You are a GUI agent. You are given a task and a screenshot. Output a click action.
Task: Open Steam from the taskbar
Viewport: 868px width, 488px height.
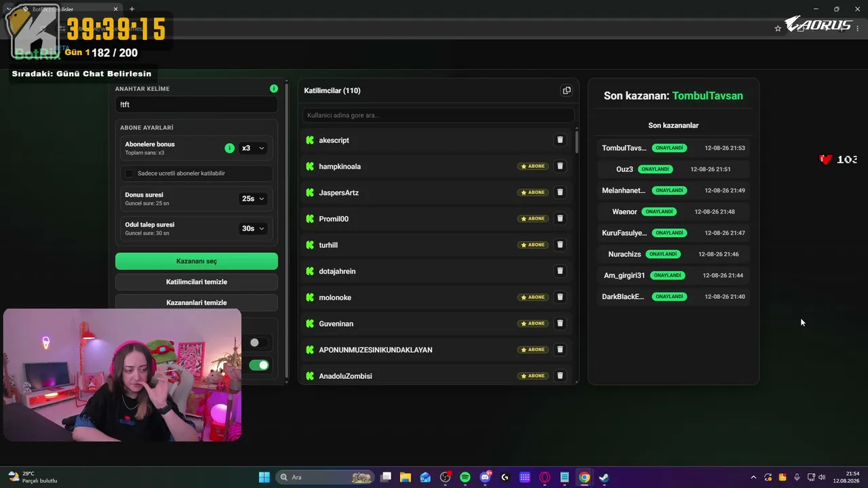coord(604,477)
